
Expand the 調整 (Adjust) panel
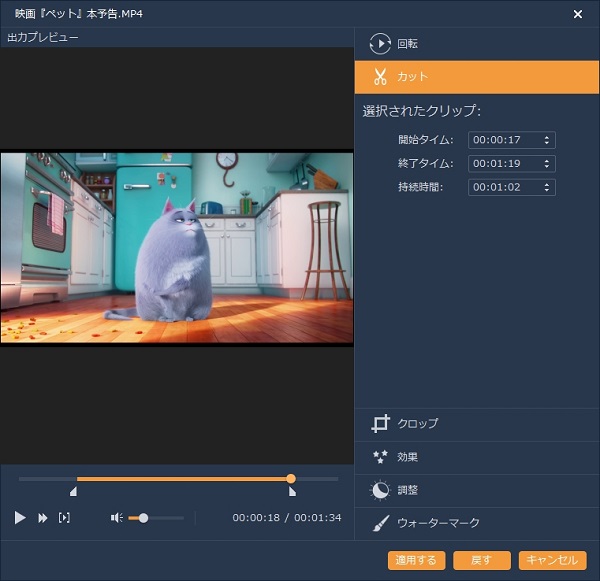(476, 490)
